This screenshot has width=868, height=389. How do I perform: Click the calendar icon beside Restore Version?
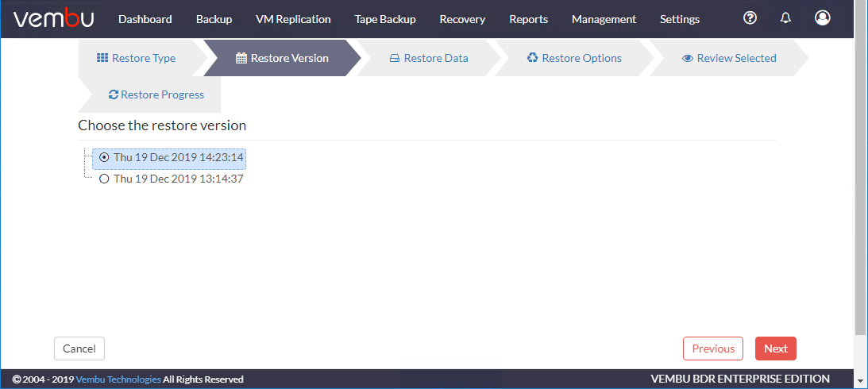(x=241, y=58)
